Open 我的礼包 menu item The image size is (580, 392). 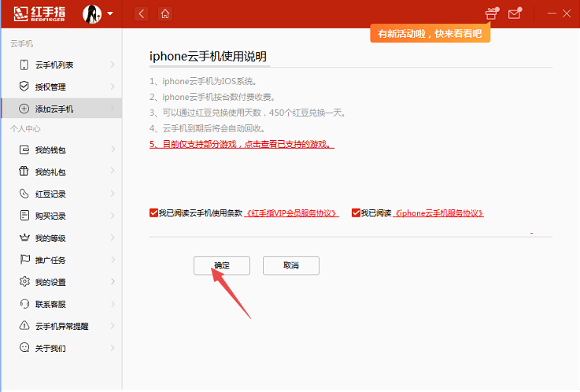click(x=50, y=172)
